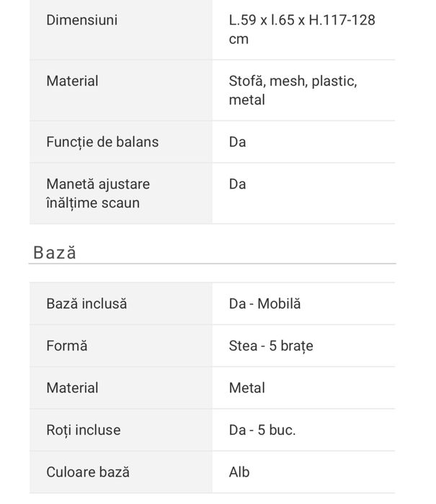Click the Dimensiuni row label
436x504 pixels.
tap(81, 20)
